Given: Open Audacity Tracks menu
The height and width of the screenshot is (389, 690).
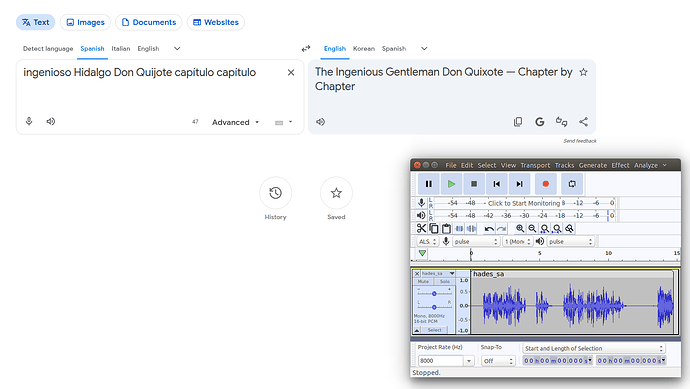Looking at the screenshot, I should [564, 165].
